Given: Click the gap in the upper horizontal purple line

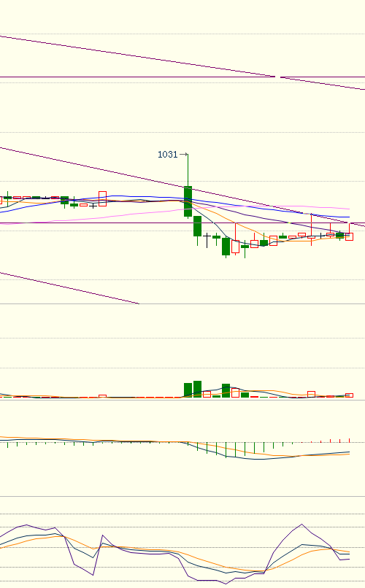Looking at the screenshot, I should pos(277,77).
